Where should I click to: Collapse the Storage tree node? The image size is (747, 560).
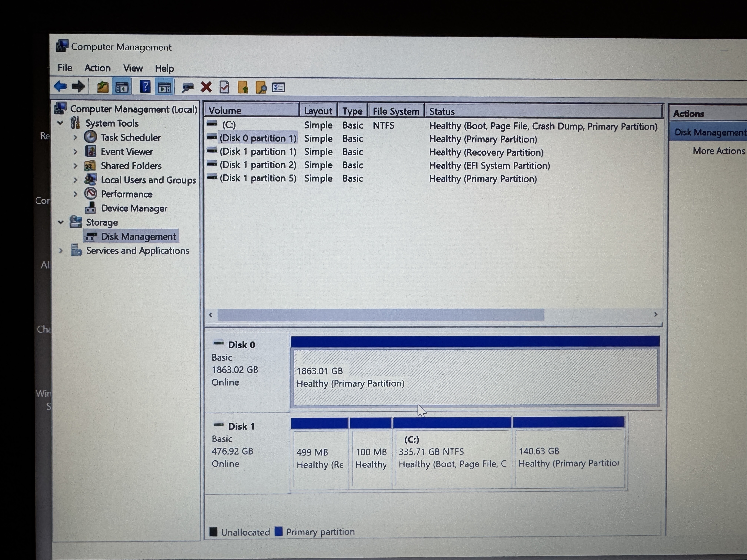tap(61, 222)
